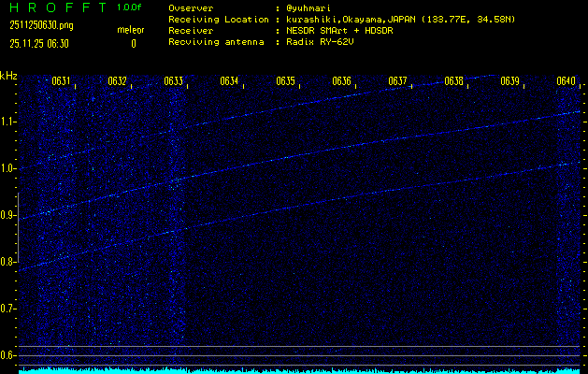
Task: Click the 0635 time tick label
Action: [285, 82]
